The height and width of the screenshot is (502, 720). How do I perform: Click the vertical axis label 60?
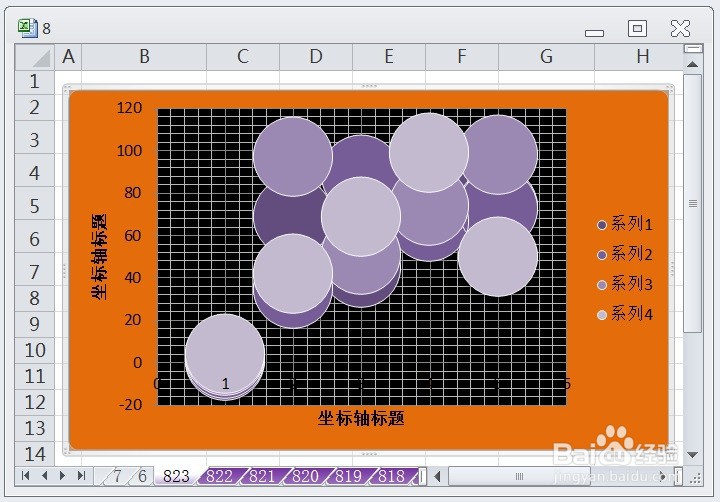coord(133,236)
